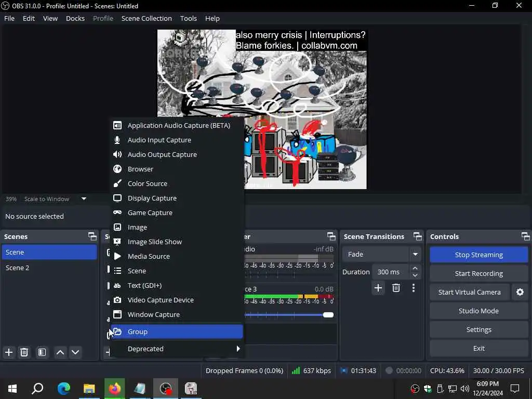
Task: Delete transition using trash icon
Action: 396,288
